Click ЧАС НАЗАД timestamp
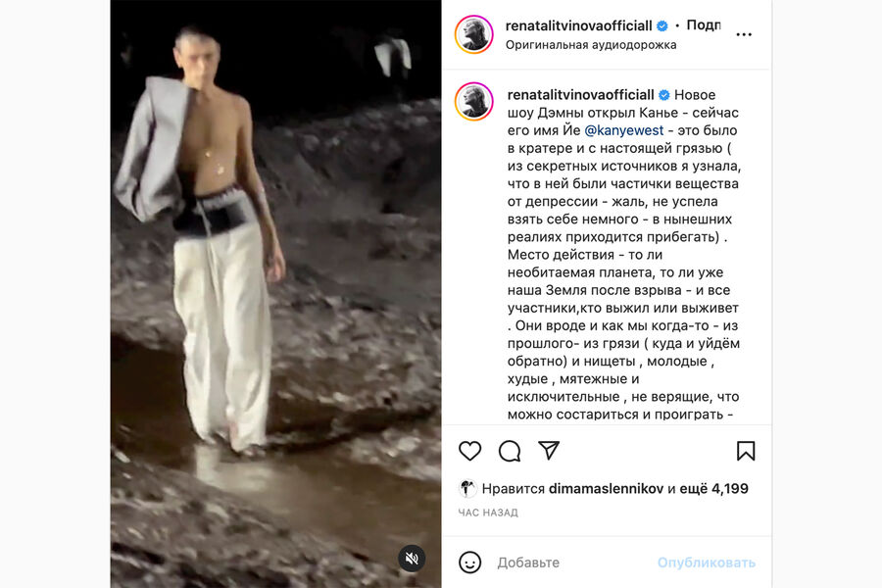882x588 pixels. point(488,513)
